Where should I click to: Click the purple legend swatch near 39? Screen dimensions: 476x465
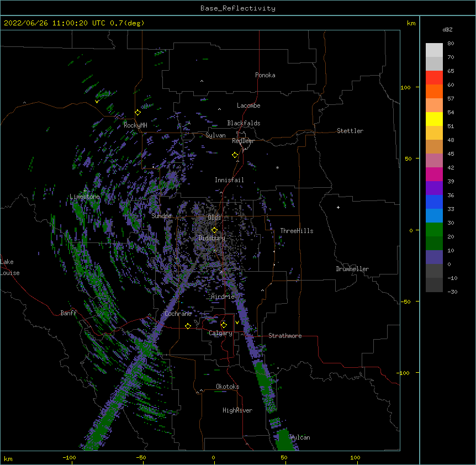click(x=434, y=188)
